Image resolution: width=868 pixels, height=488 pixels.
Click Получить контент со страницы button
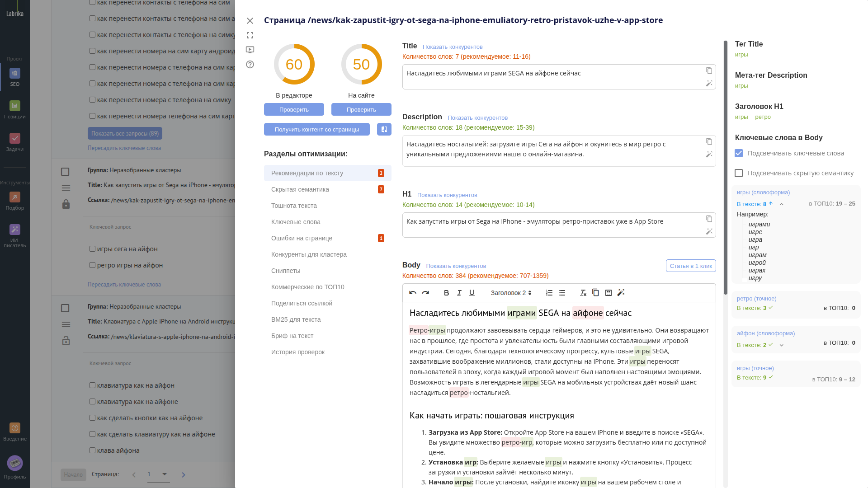317,129
